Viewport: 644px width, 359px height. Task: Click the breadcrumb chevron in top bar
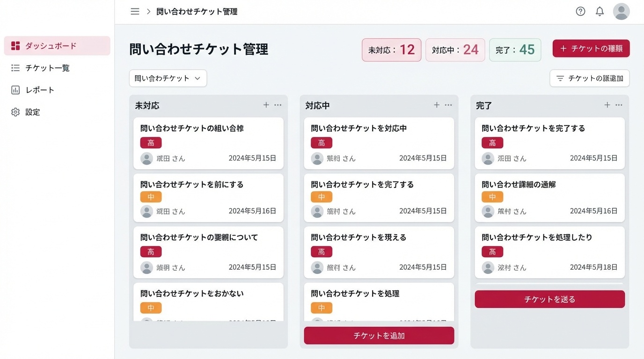coord(148,12)
